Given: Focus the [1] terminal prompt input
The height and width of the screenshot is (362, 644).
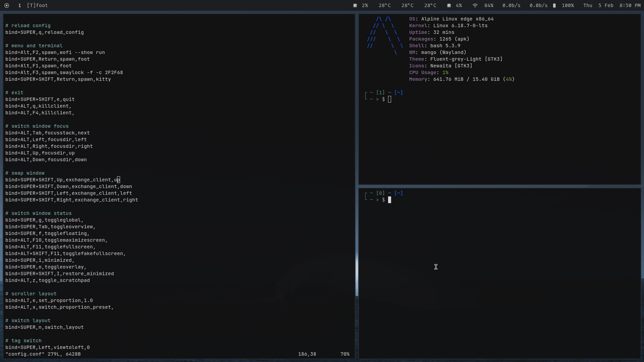Looking at the screenshot, I should (x=389, y=99).
